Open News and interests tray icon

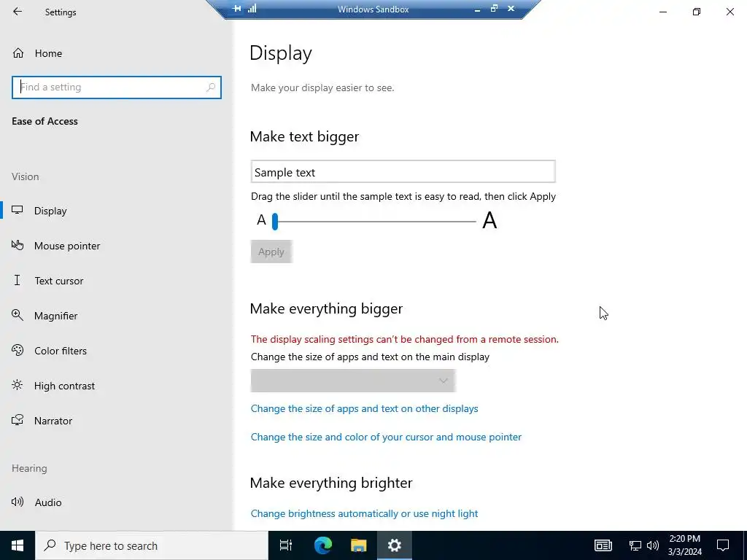click(x=603, y=545)
